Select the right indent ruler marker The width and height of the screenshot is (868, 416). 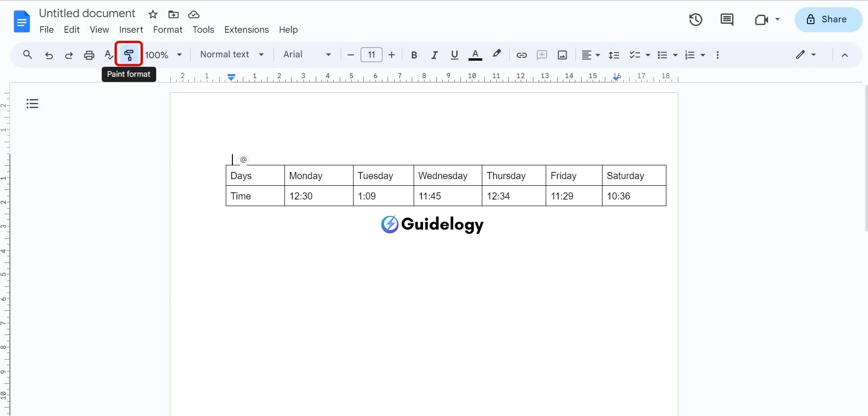[x=616, y=79]
